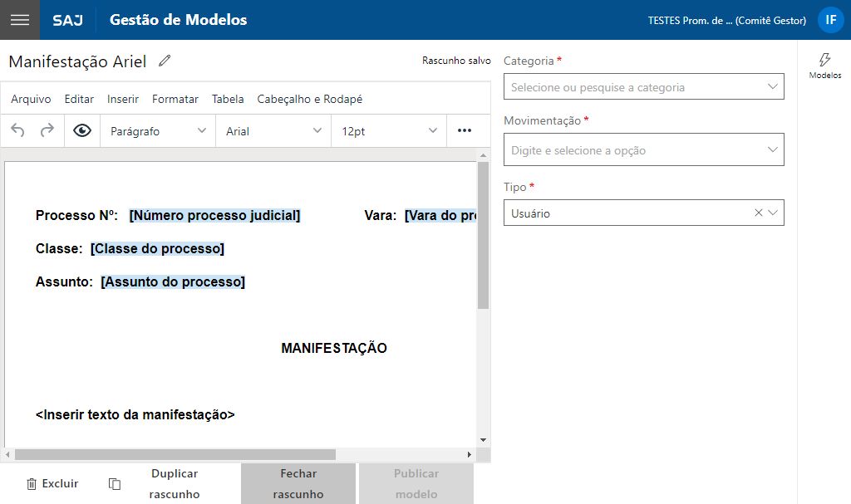Open the Inserir menu
Screen dimensions: 851x504
pyautogui.click(x=123, y=99)
